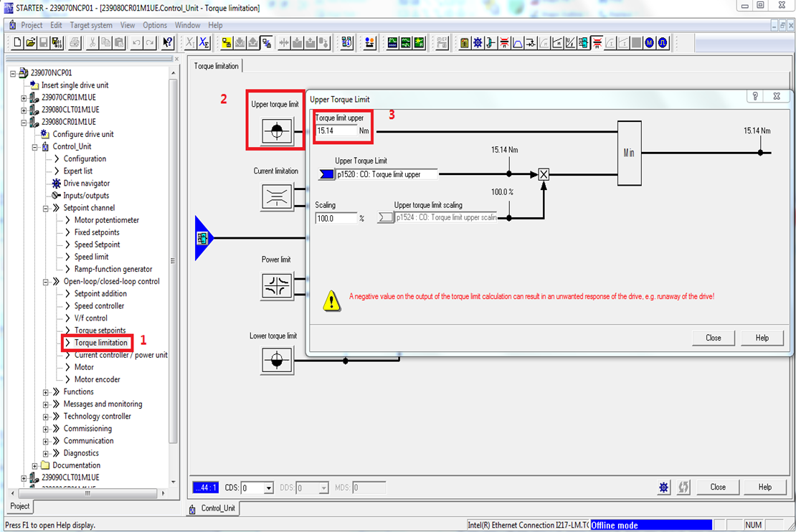Click the yellow Connect to target system icon

pos(227,43)
